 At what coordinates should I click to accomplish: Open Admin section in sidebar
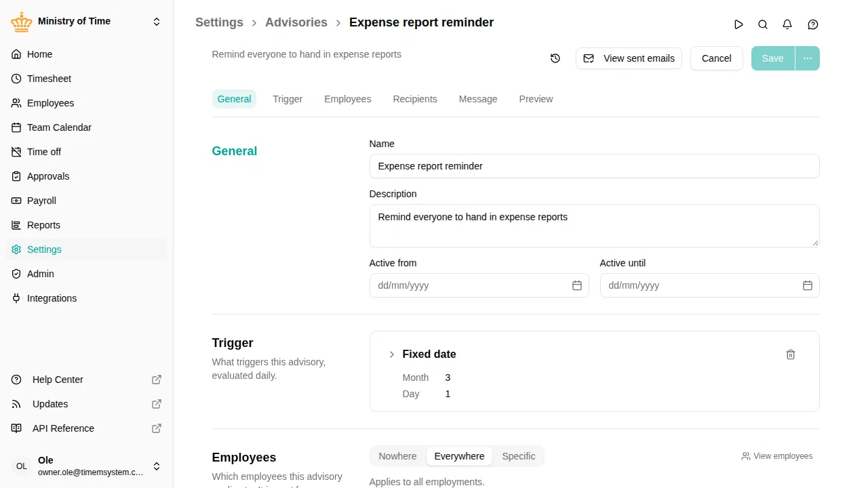pyautogui.click(x=86, y=274)
